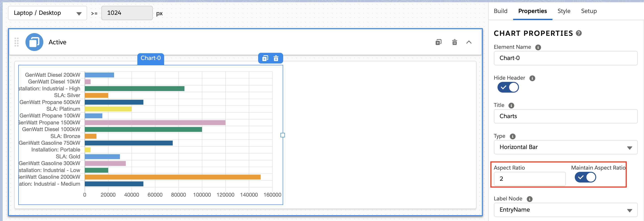Screen dimensions: 644x221
Task: Open the Laptop / Desktop device dropdown
Action: click(48, 13)
